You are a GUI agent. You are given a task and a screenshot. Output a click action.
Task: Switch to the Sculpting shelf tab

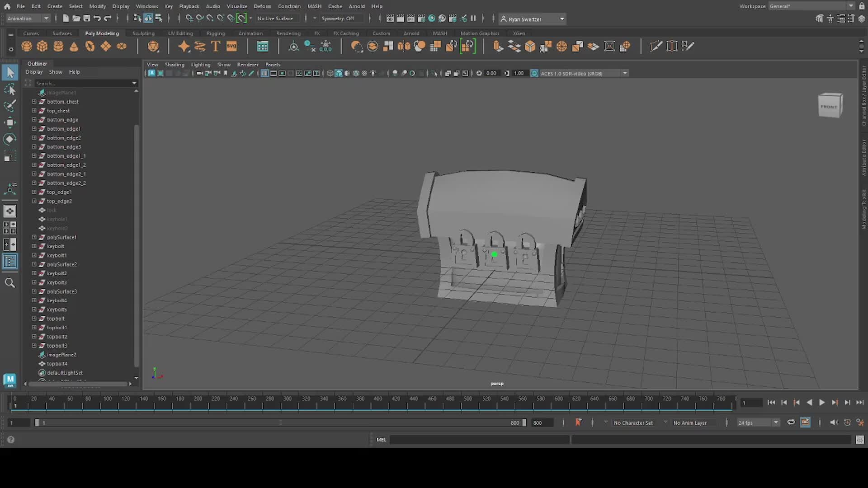click(143, 33)
